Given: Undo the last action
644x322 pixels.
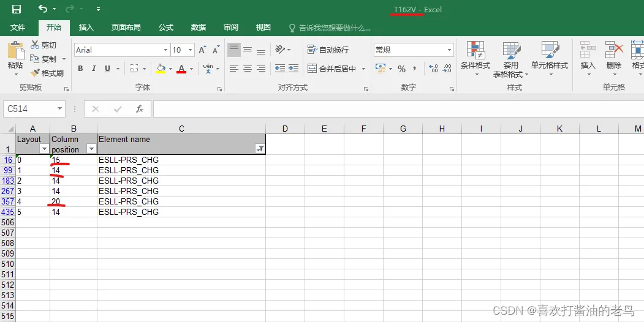Looking at the screenshot, I should 43,9.
